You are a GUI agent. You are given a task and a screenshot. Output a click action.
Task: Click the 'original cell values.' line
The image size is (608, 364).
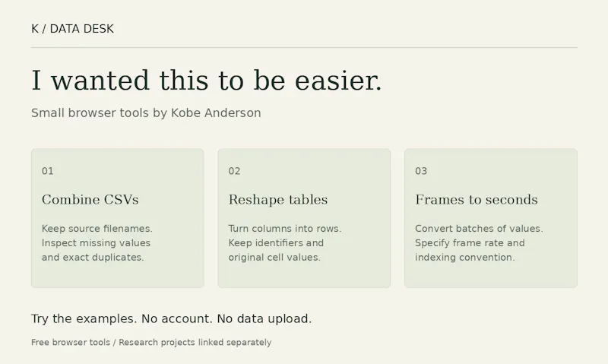coord(274,258)
